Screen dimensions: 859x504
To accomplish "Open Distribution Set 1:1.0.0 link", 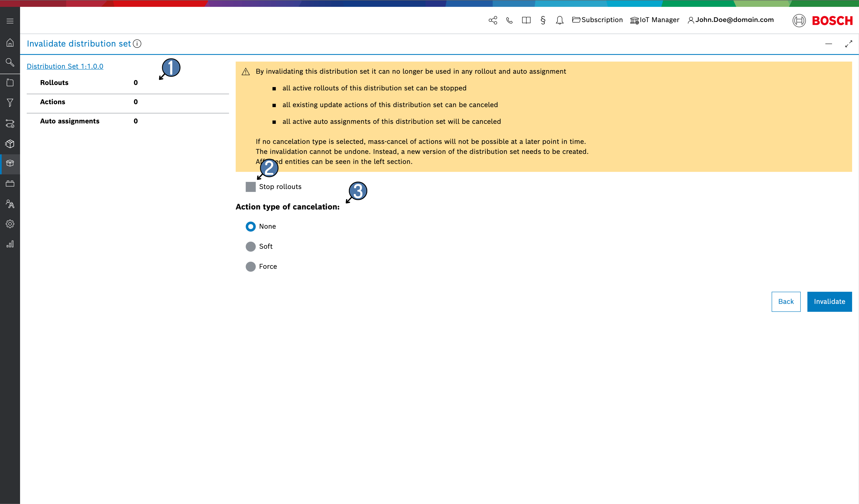I will [65, 66].
